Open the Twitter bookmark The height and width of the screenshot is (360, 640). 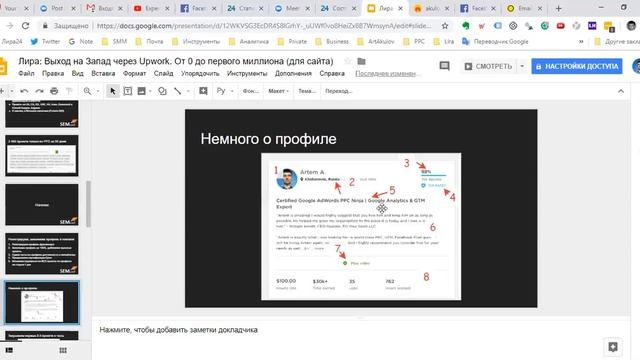(45, 42)
